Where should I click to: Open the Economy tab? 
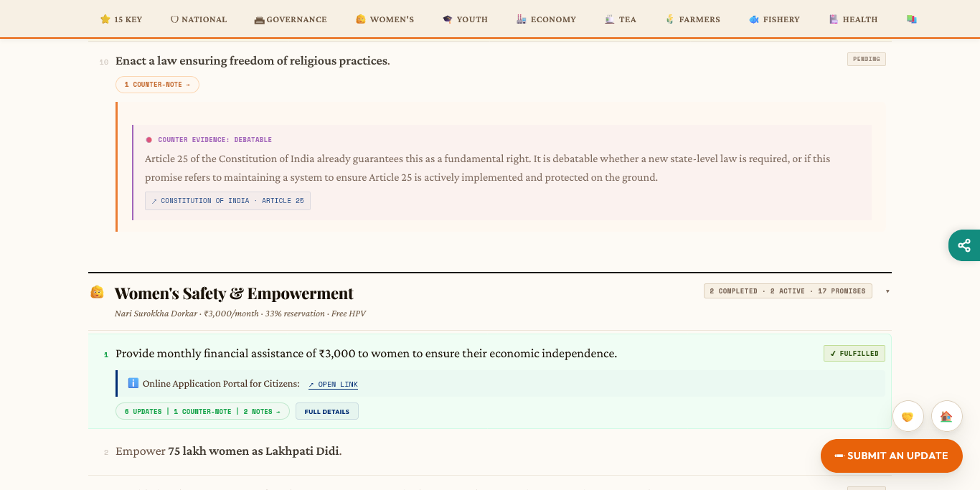(x=546, y=19)
